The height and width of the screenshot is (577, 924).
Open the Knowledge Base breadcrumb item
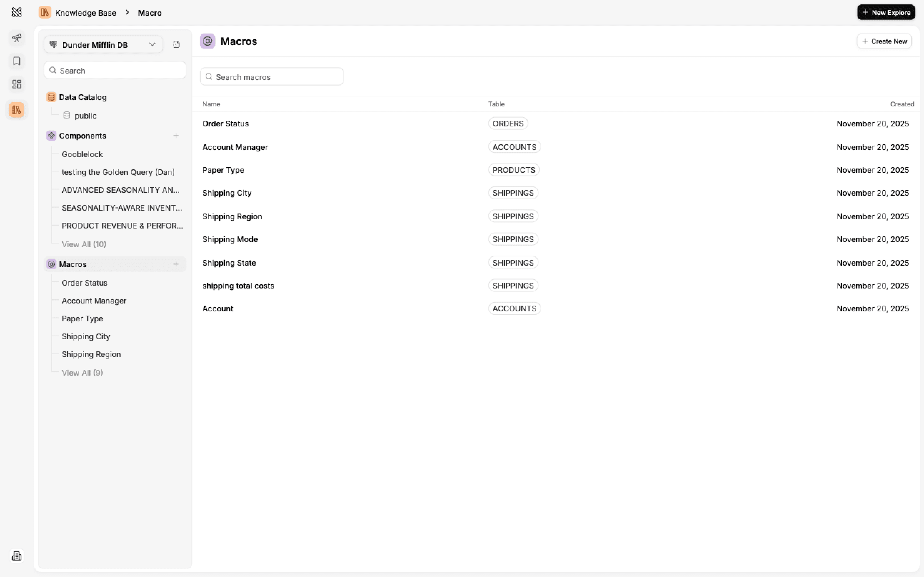coord(85,12)
